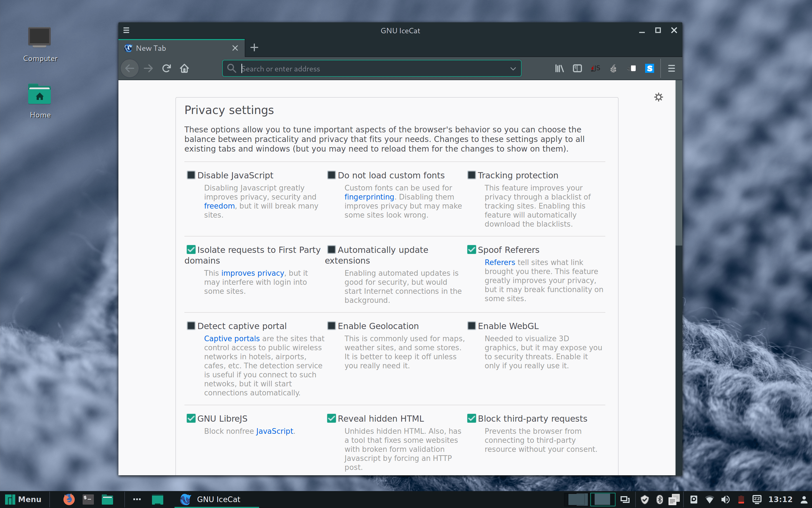
Task: Show desktop using teal taskbar icon
Action: [x=157, y=500]
